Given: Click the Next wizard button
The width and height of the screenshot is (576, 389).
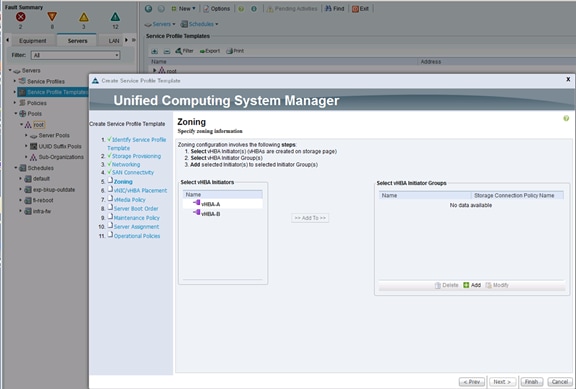Looking at the screenshot, I should [x=502, y=382].
